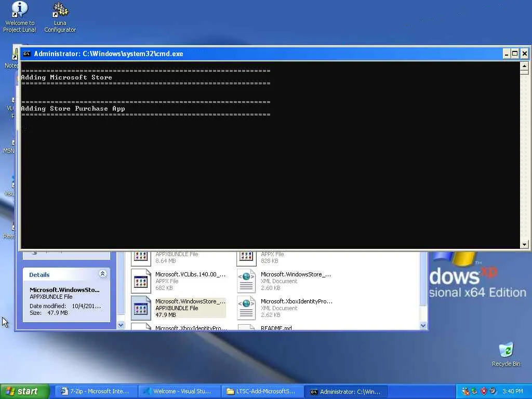The height and width of the screenshot is (399, 532).
Task: Click the Date modified detail line
Action: 65,306
